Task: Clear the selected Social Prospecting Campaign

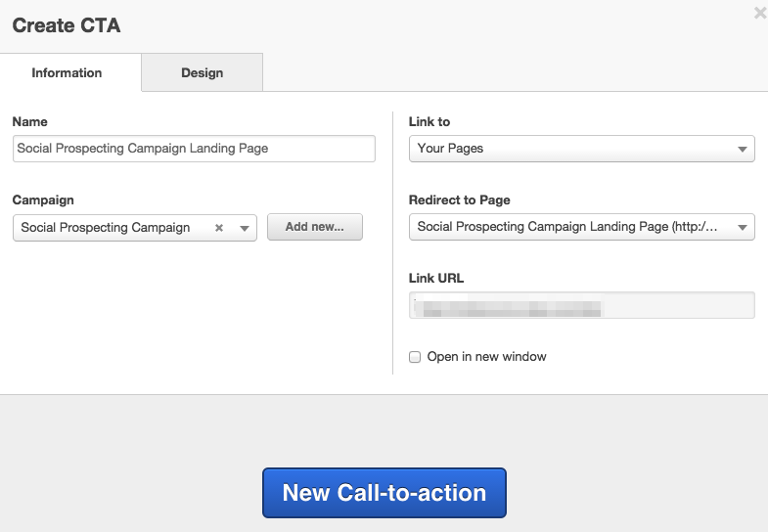Action: coord(219,228)
